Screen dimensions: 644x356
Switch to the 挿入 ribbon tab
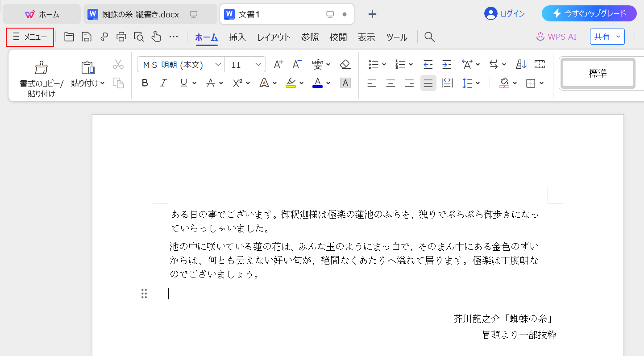coord(237,37)
